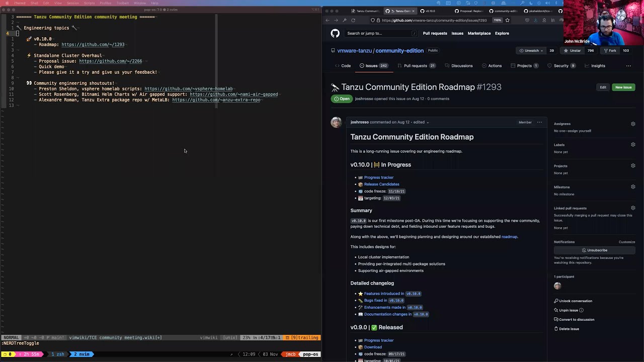Close the active Tanzu browser tab
Image resolution: width=644 pixels, height=362 pixels.
click(414, 11)
